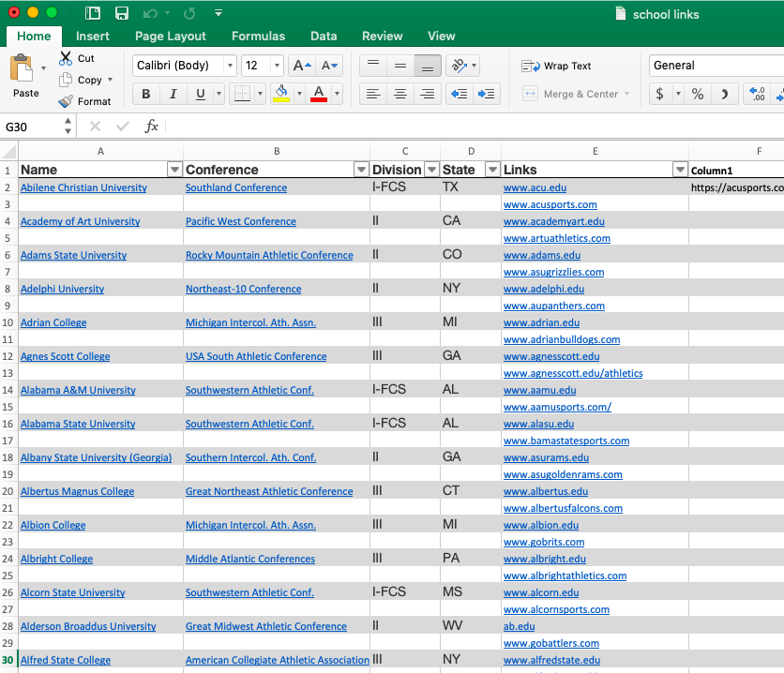The height and width of the screenshot is (673, 784).
Task: Expand the font size dropdown
Action: [275, 66]
